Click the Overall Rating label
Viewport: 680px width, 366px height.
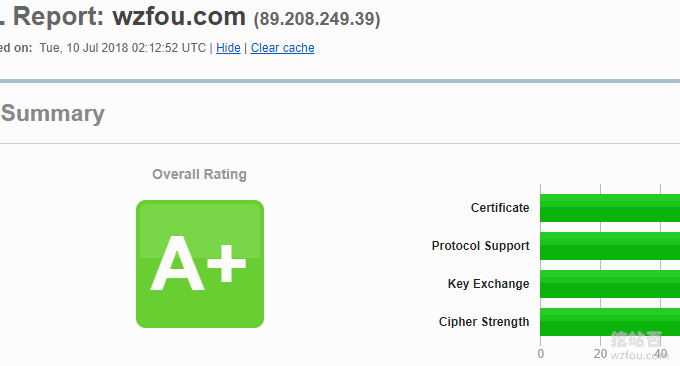tap(199, 174)
